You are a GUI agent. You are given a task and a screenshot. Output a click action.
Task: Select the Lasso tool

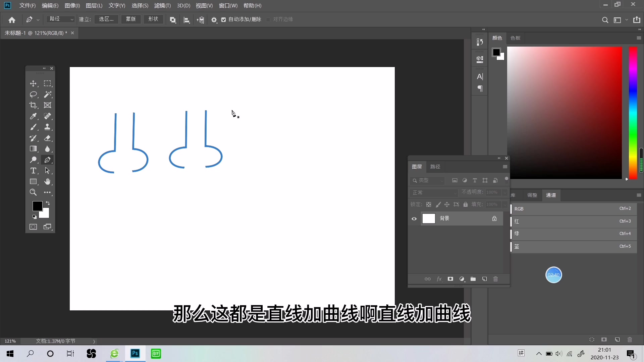34,95
